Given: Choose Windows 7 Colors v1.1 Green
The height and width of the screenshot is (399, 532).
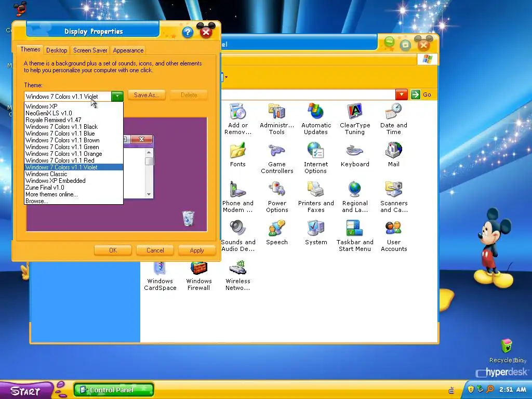Looking at the screenshot, I should coord(74,147).
